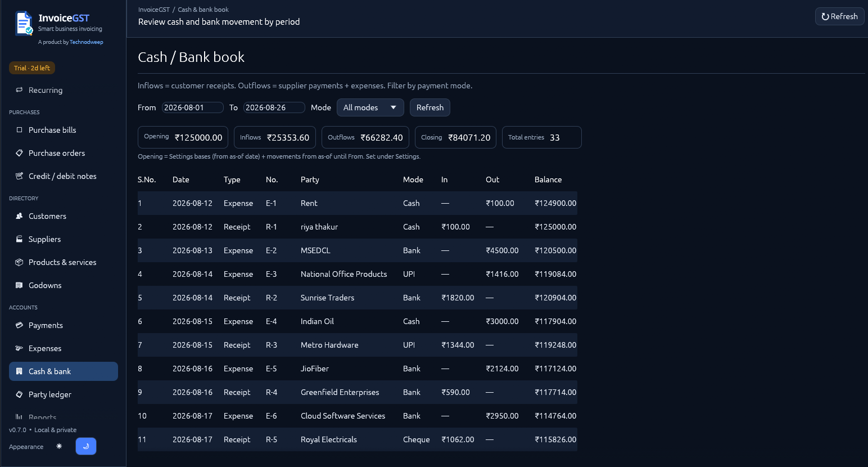Image resolution: width=868 pixels, height=467 pixels.
Task: Click the Refresh button beside Mode
Action: [x=430, y=107]
